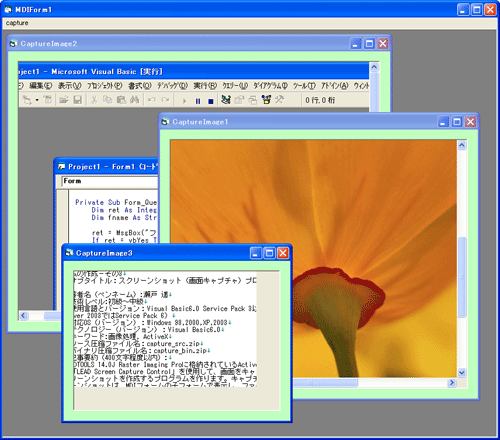
Task: Close the CaptureImage2 child window
Action: [383, 44]
